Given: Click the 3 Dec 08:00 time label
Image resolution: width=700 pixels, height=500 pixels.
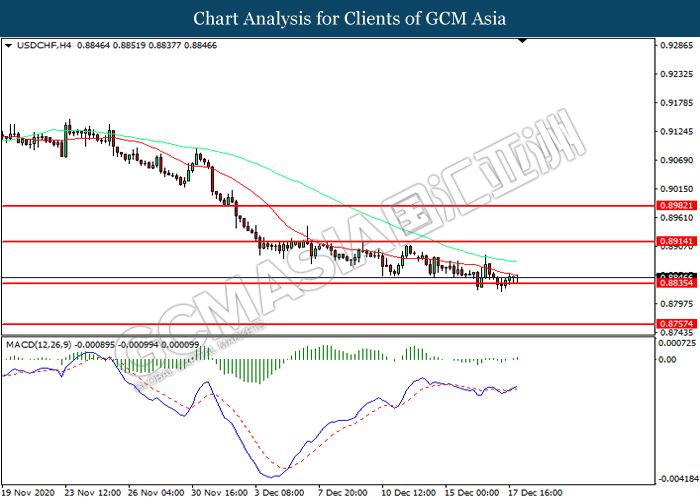Looking at the screenshot, I should pyautogui.click(x=280, y=493).
